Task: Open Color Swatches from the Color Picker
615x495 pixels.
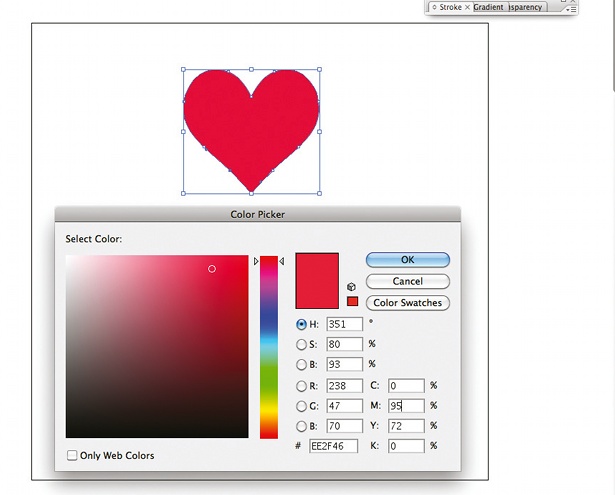Action: (408, 303)
